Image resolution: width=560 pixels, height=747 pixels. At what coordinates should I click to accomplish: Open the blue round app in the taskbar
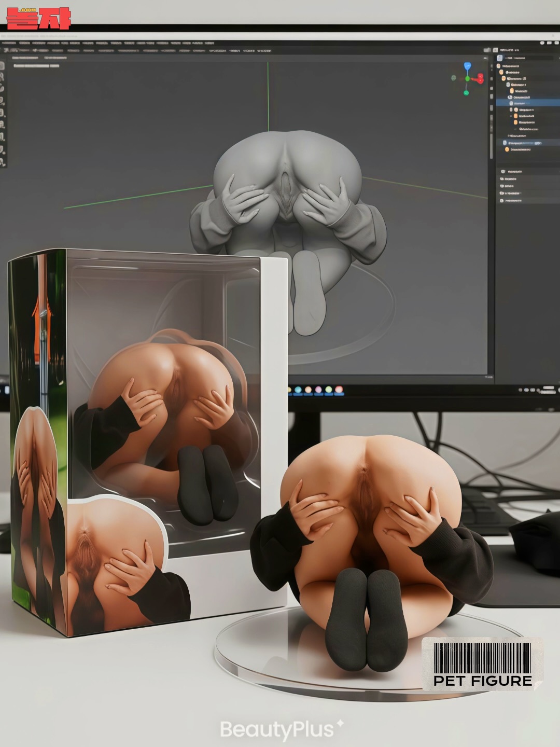coord(298,390)
